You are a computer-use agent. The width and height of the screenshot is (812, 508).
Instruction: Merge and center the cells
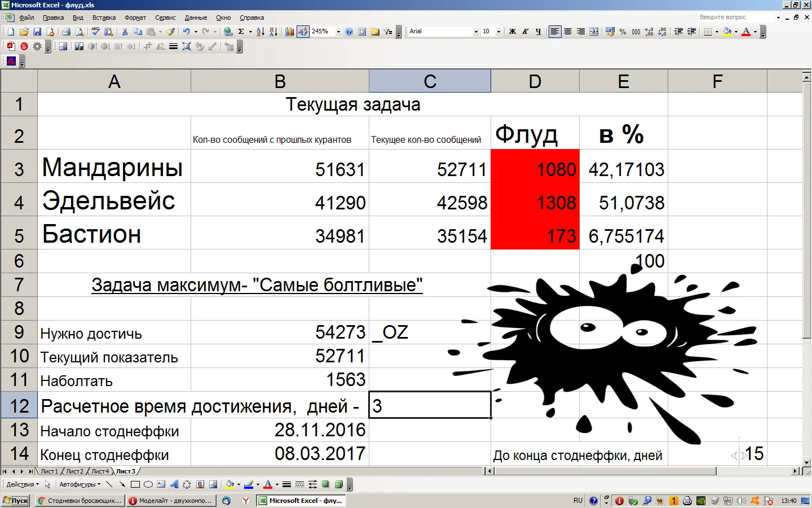[x=594, y=32]
